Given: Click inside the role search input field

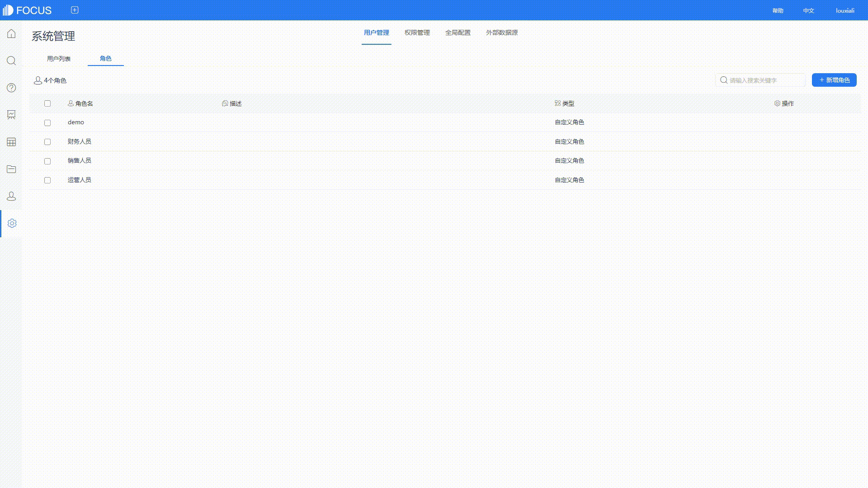Looking at the screenshot, I should 764,80.
